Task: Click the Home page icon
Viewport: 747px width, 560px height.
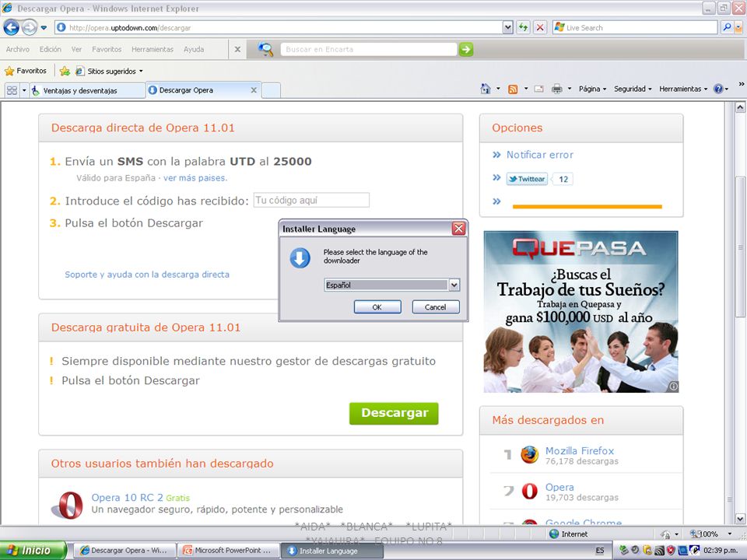Action: 486,89
